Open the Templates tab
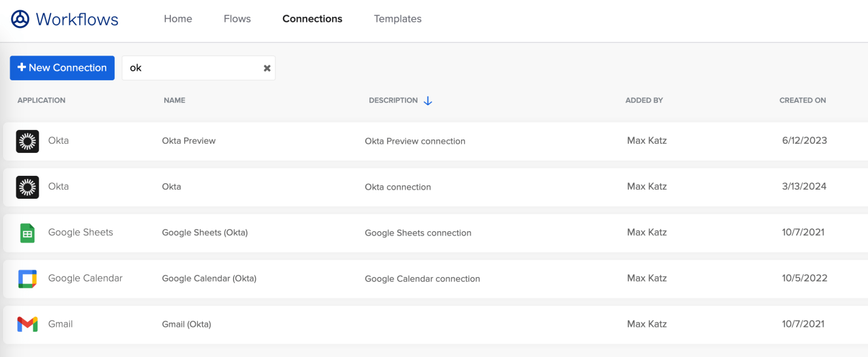Image resolution: width=868 pixels, height=357 pixels. point(397,19)
